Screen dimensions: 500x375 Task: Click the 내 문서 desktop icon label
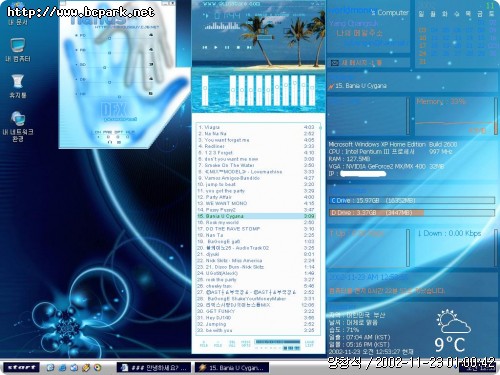pos(18,22)
